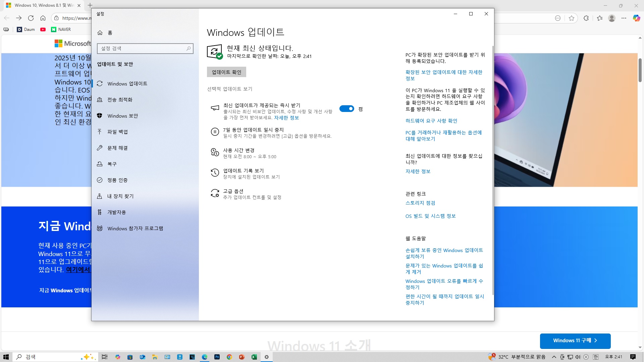The image size is (644, 362).
Task: Click the magnifier icon in the settings search box
Action: 189,48
